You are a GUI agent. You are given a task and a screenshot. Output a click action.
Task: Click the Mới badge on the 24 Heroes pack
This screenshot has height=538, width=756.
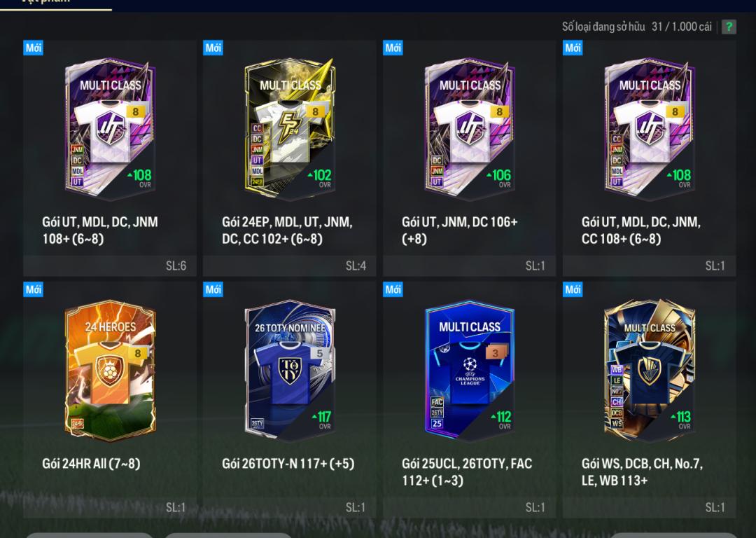(x=34, y=289)
